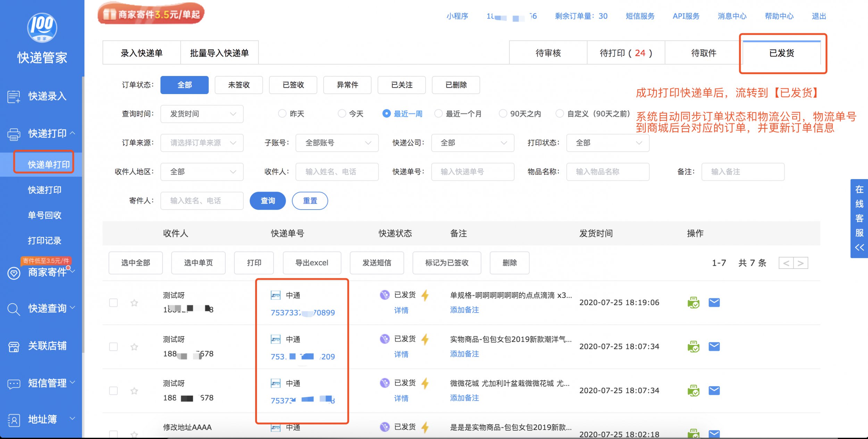The height and width of the screenshot is (439, 868).
Task: Click the 重置 reset button
Action: [x=310, y=201]
